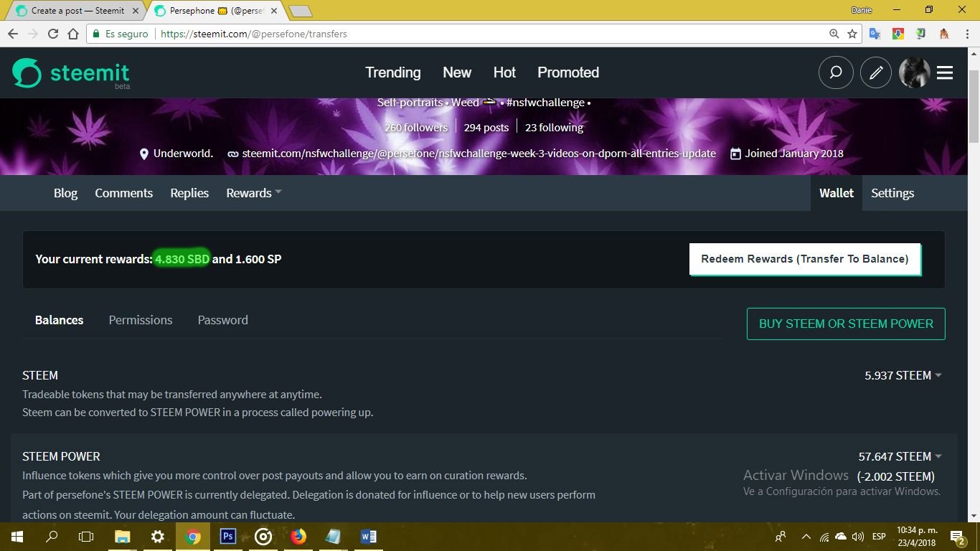Switch to Chrome in taskbar
Viewport: 980px width, 551px height.
(192, 537)
